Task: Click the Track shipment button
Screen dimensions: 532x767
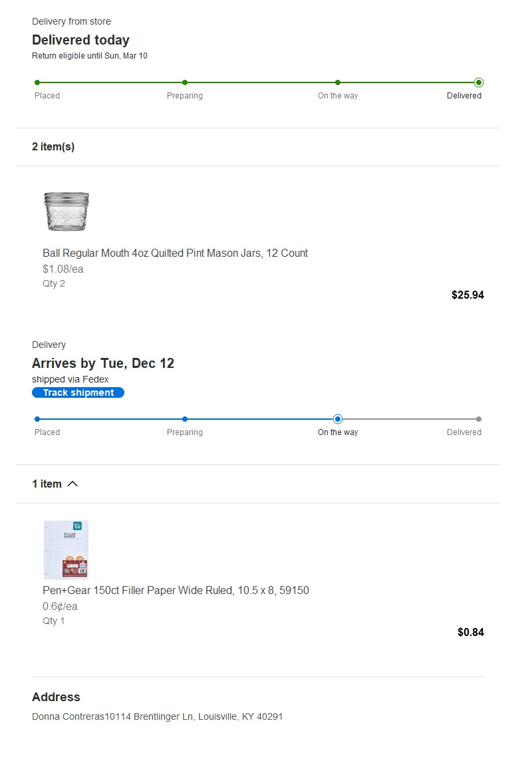Action: (x=78, y=392)
